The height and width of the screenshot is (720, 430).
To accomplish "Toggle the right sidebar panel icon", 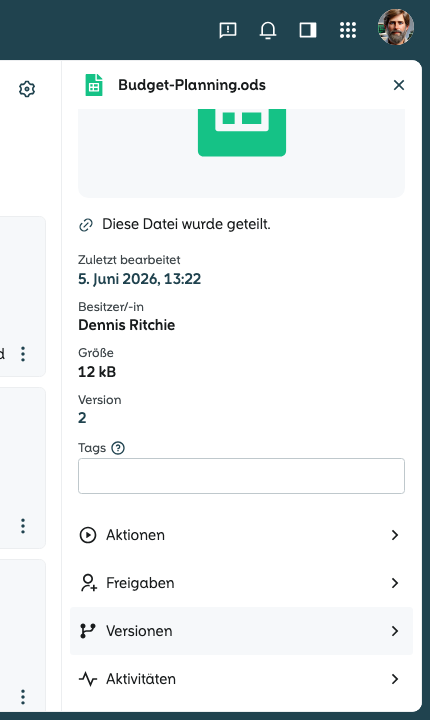I will [x=308, y=30].
